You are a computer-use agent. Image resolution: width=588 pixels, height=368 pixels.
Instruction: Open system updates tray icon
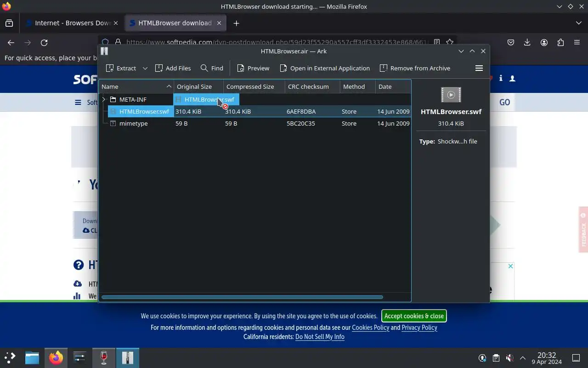pyautogui.click(x=482, y=358)
